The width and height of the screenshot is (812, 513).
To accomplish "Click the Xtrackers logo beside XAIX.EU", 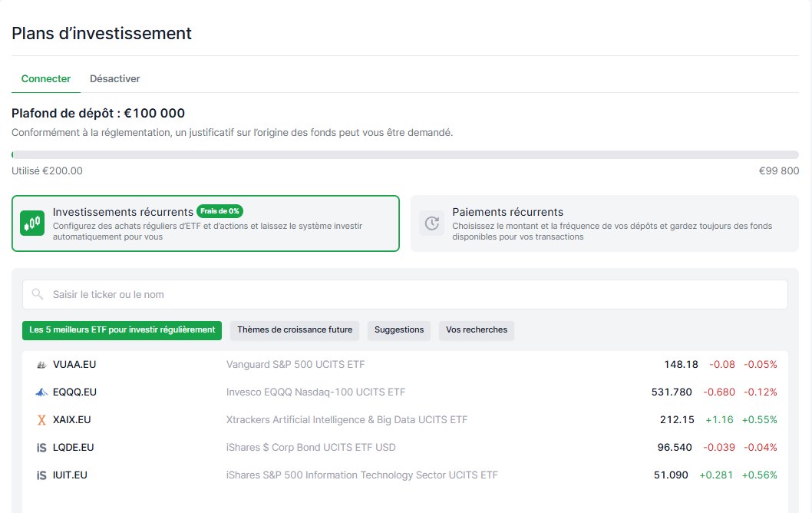I will pos(41,420).
